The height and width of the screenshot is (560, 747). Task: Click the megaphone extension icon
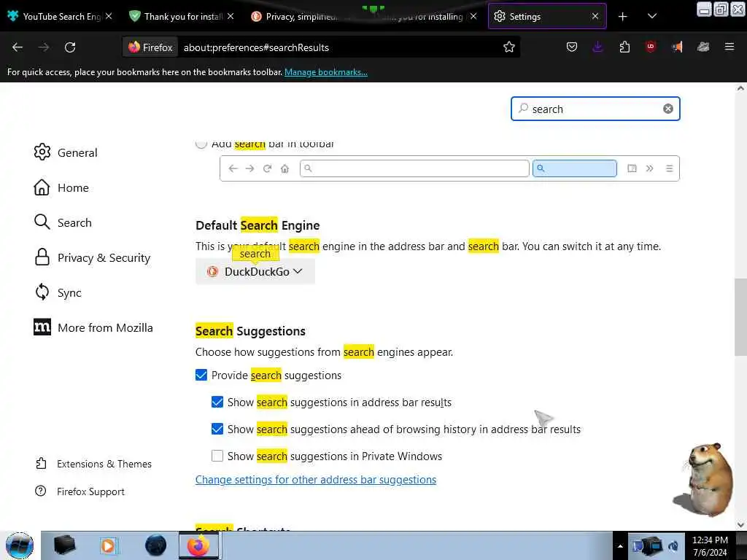[677, 47]
